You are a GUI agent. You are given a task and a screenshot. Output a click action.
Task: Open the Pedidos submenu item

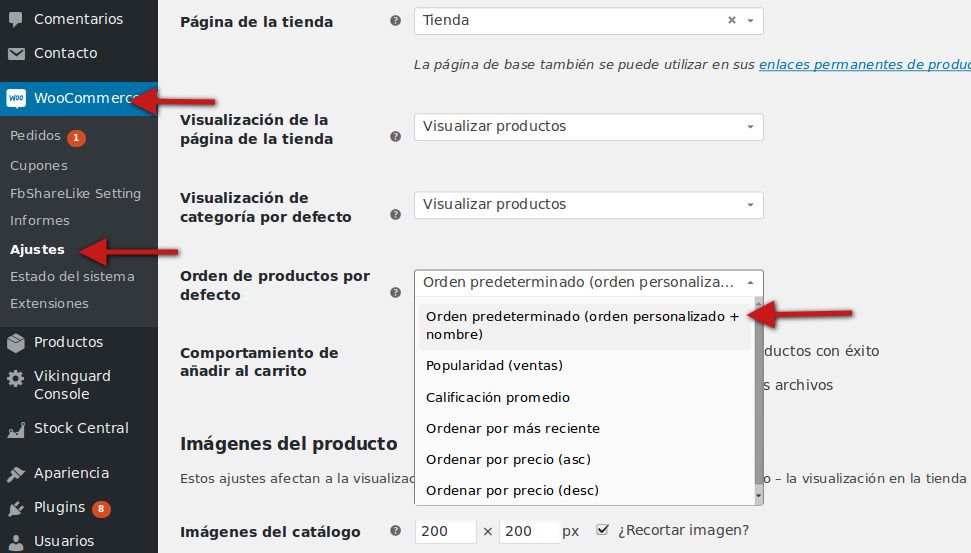pos(35,136)
